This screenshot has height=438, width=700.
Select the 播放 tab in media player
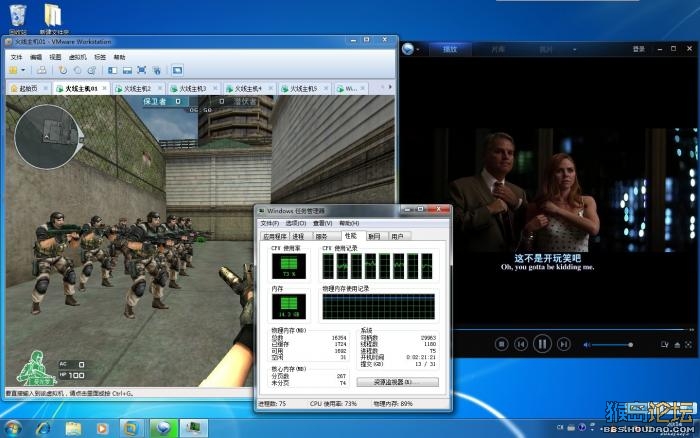[x=450, y=49]
